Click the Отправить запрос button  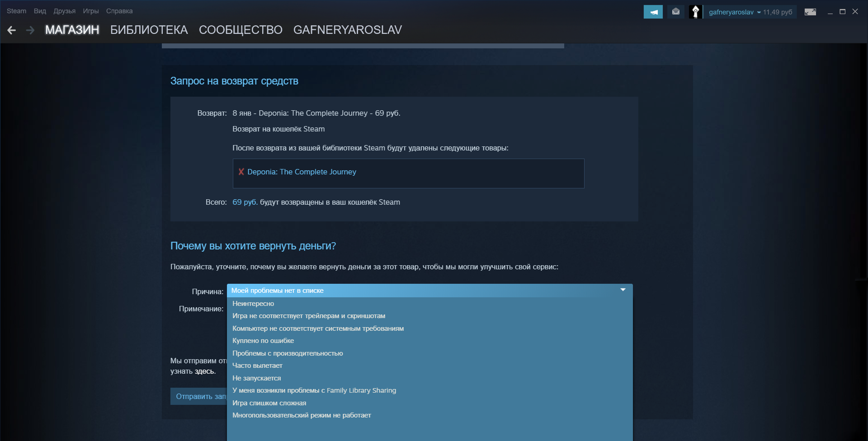point(199,396)
